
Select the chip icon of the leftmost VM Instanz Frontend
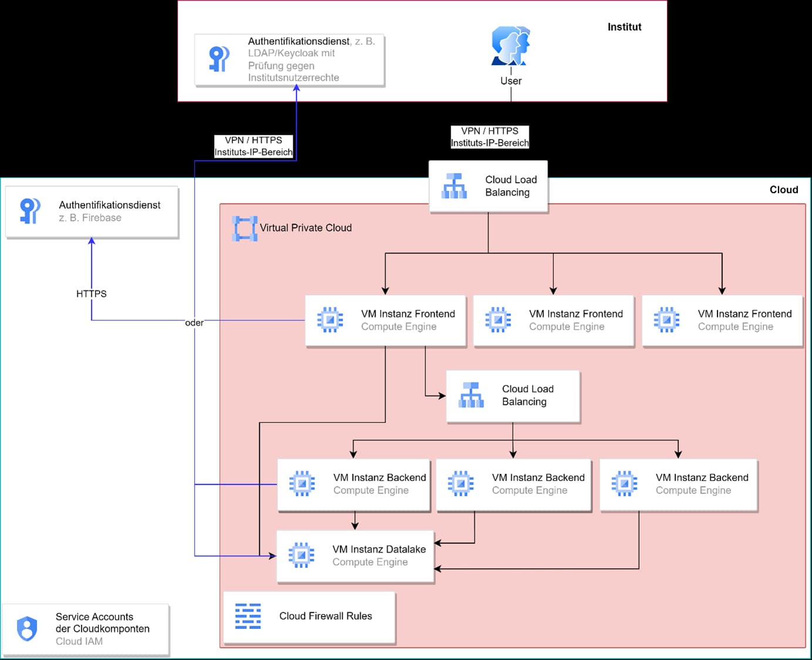click(x=330, y=320)
